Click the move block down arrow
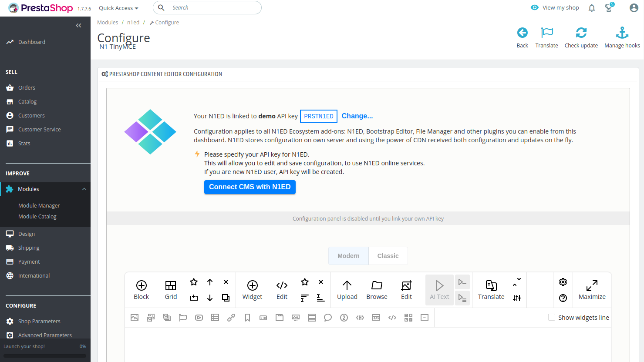 [x=210, y=298]
